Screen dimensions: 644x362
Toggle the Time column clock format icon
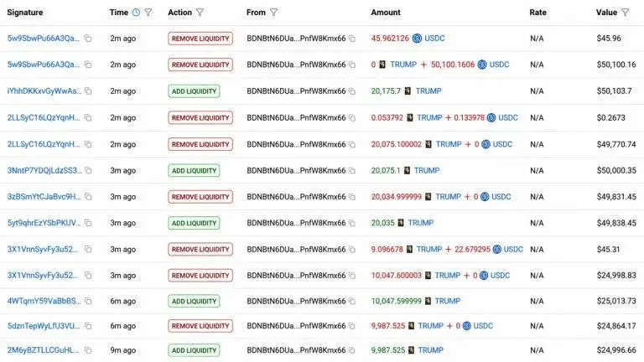coord(136,13)
